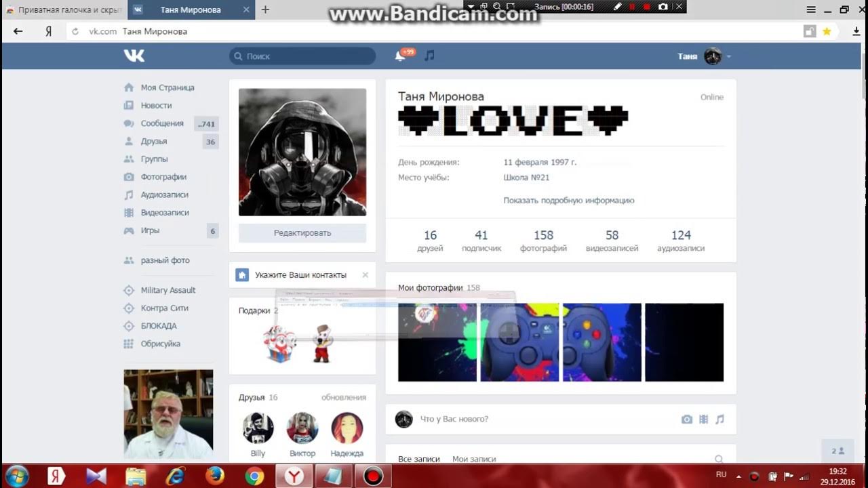This screenshot has width=868, height=488.
Task: Open the 158 фотографий counter
Action: tap(543, 241)
